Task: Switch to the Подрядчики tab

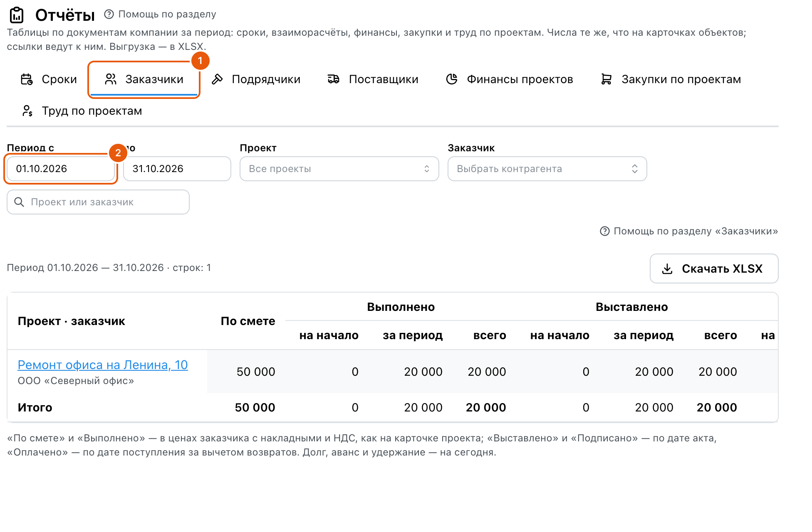Action: point(256,79)
